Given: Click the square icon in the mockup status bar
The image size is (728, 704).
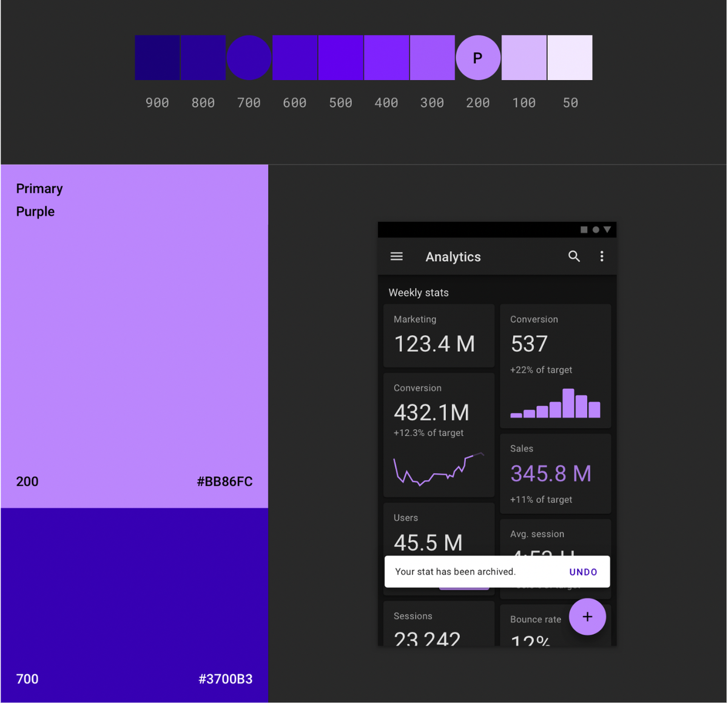Looking at the screenshot, I should pos(584,230).
